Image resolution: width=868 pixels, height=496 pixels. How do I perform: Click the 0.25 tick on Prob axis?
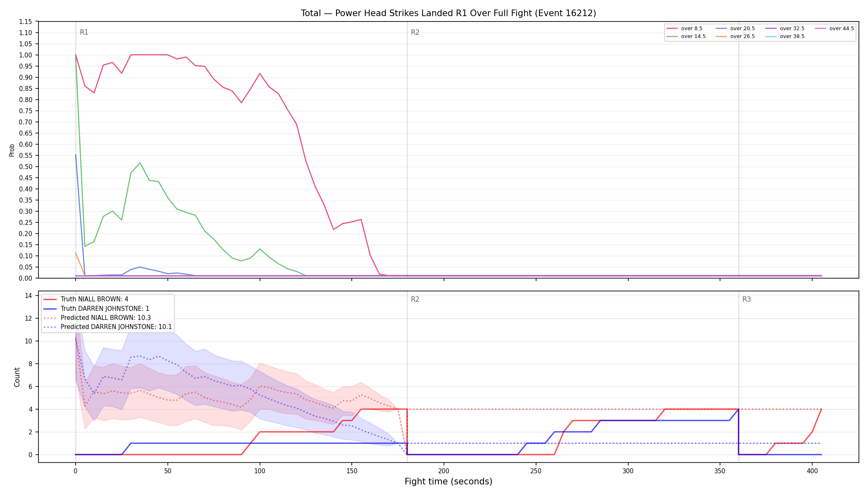[x=26, y=222]
